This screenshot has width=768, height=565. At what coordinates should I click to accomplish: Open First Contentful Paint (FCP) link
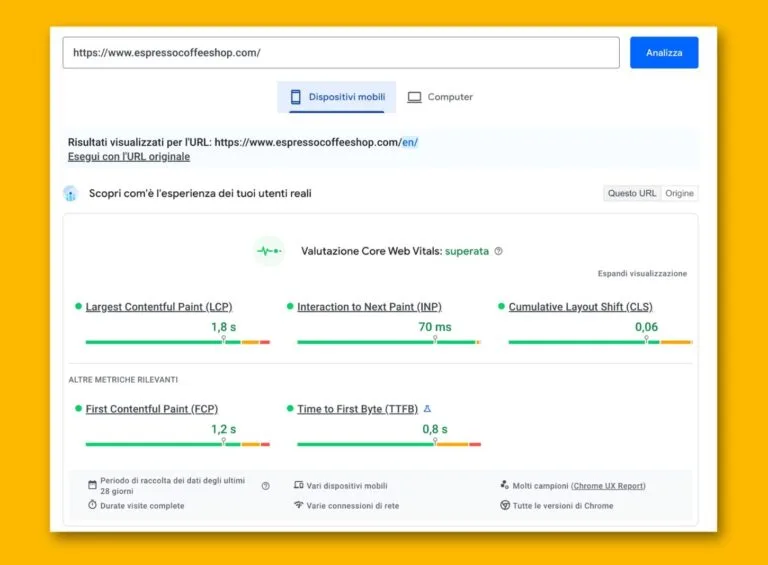click(x=152, y=409)
